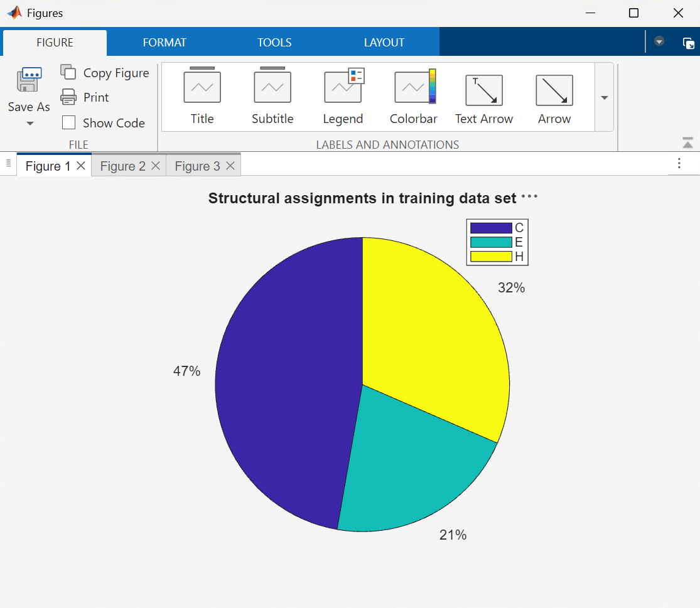Click the ellipsis beside the chart title
The image size is (700, 608).
coord(529,196)
